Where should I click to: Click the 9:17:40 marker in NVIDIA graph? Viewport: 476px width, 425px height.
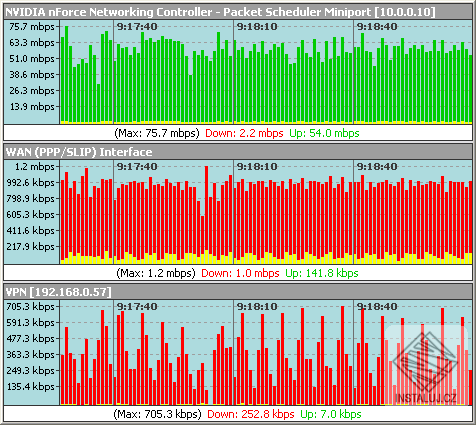coord(137,27)
